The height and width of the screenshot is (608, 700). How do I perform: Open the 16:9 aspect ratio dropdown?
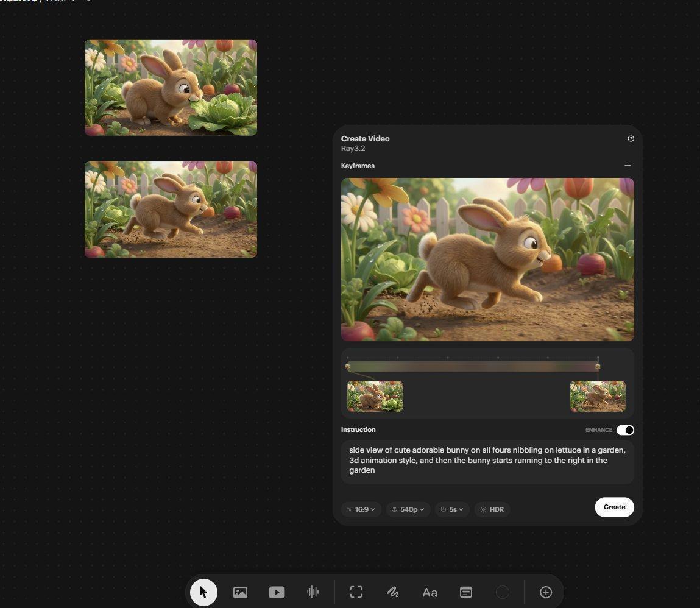pyautogui.click(x=361, y=509)
